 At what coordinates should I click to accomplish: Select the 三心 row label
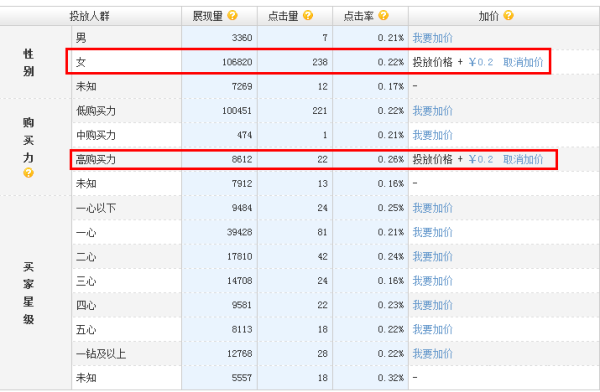[86, 281]
